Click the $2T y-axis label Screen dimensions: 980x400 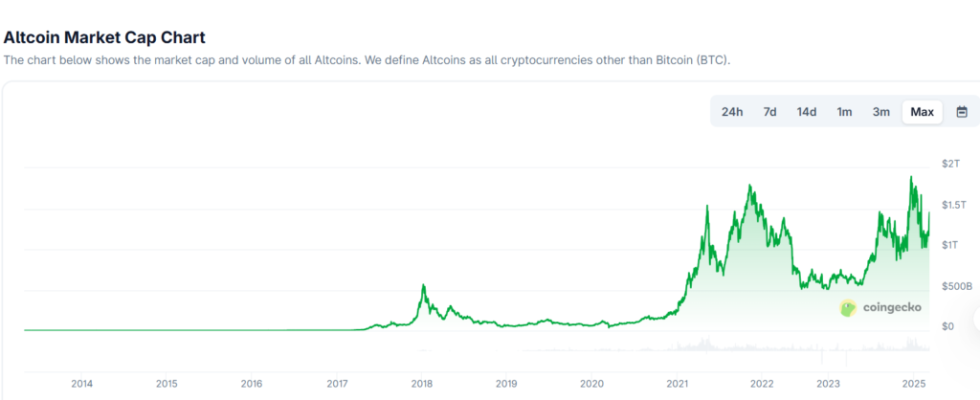tap(950, 164)
